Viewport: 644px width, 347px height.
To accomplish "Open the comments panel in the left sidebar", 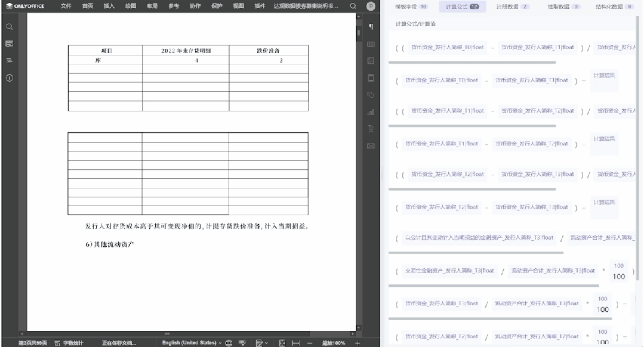I will click(9, 44).
